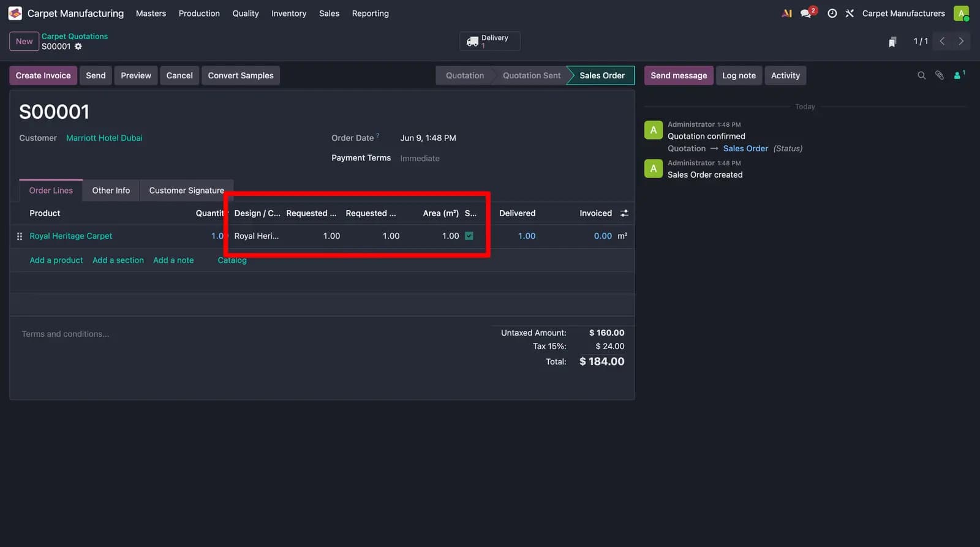
Task: Go to previous record arrow
Action: click(942, 41)
